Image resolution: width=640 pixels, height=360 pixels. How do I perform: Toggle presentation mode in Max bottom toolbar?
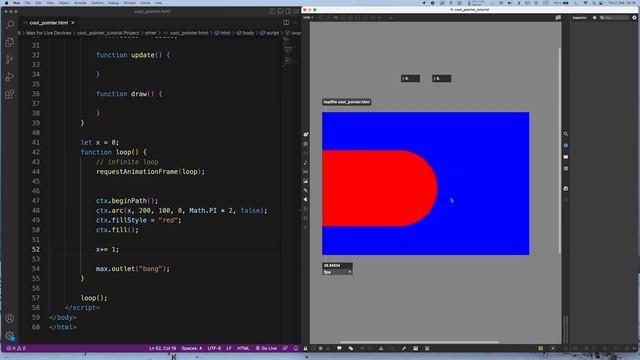pyautogui.click(x=339, y=348)
